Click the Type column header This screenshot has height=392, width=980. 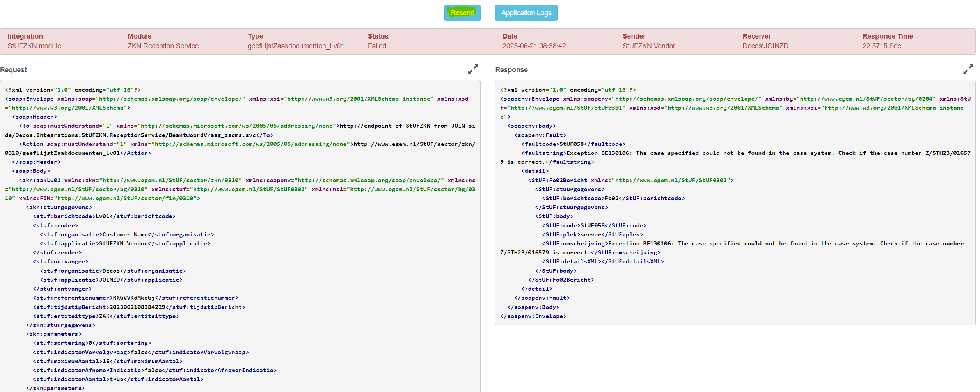click(256, 36)
